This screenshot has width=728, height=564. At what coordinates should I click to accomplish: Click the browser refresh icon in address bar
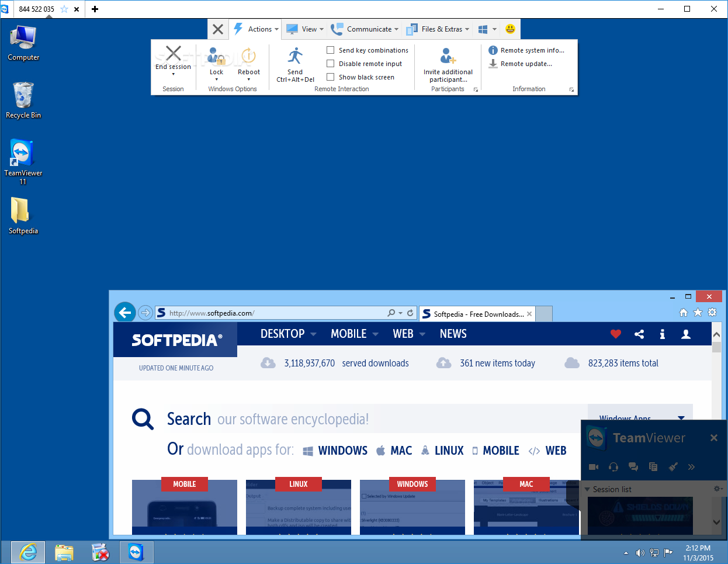click(x=410, y=313)
